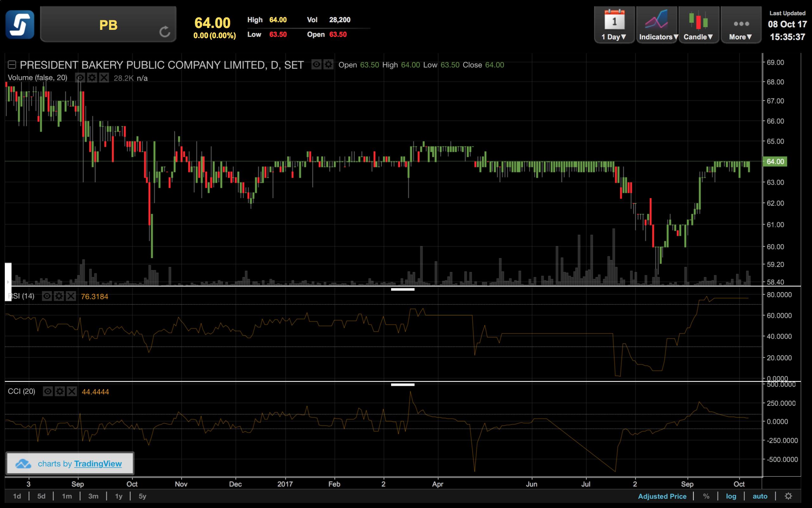Viewport: 812px width, 508px height.
Task: Open chart properties gear at bottom right
Action: [x=789, y=496]
